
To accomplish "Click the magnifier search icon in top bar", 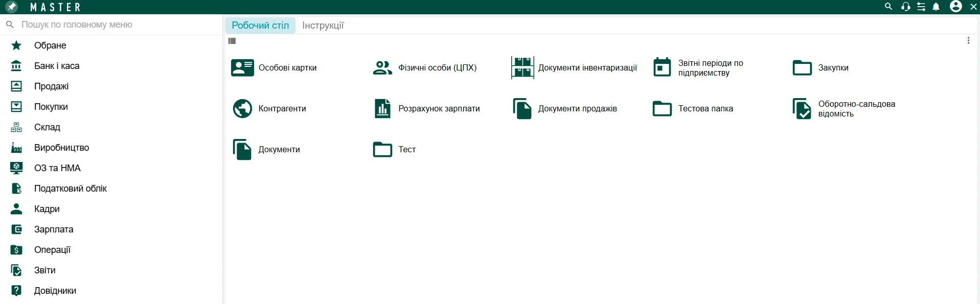I will point(888,7).
